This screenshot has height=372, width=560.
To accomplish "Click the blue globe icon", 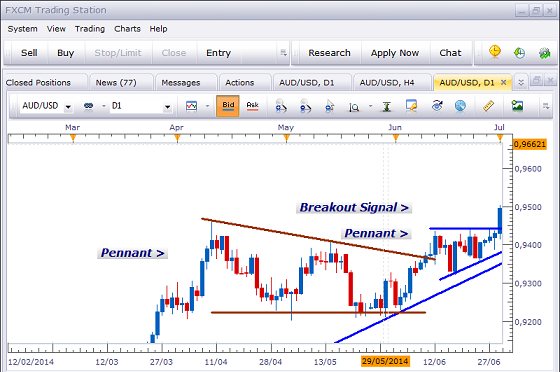I will [461, 106].
